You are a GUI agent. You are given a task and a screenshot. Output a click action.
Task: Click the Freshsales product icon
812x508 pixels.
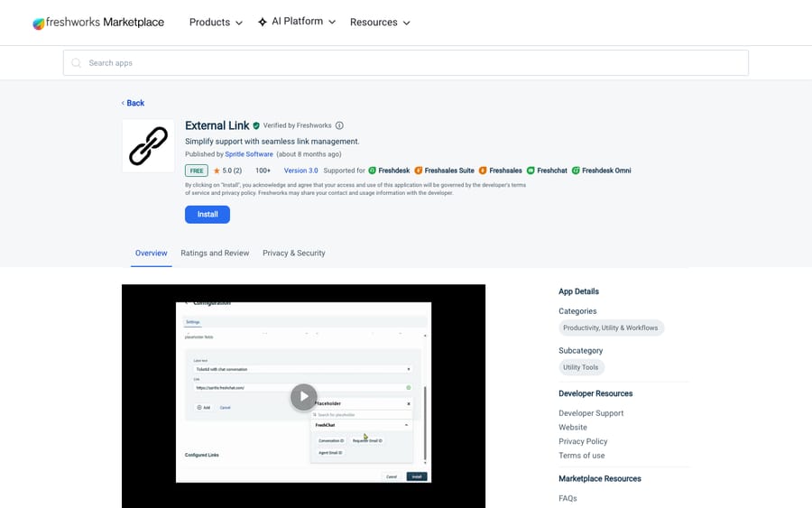[483, 171]
